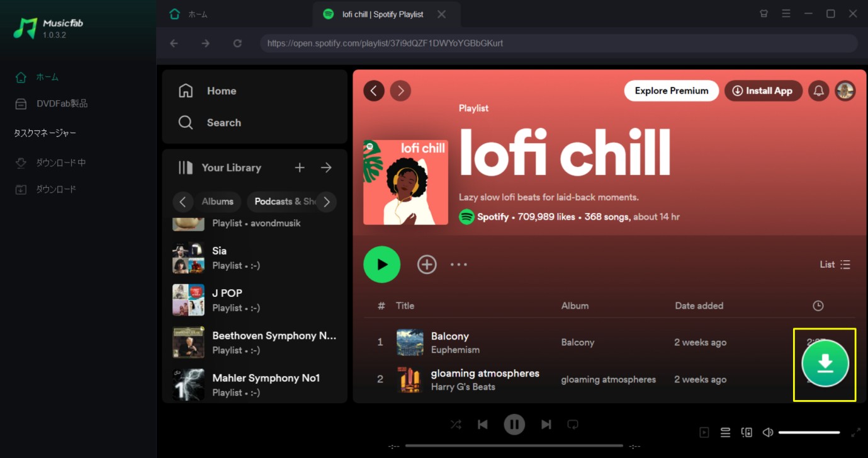Click the Date added column header
This screenshot has width=868, height=458.
point(699,306)
